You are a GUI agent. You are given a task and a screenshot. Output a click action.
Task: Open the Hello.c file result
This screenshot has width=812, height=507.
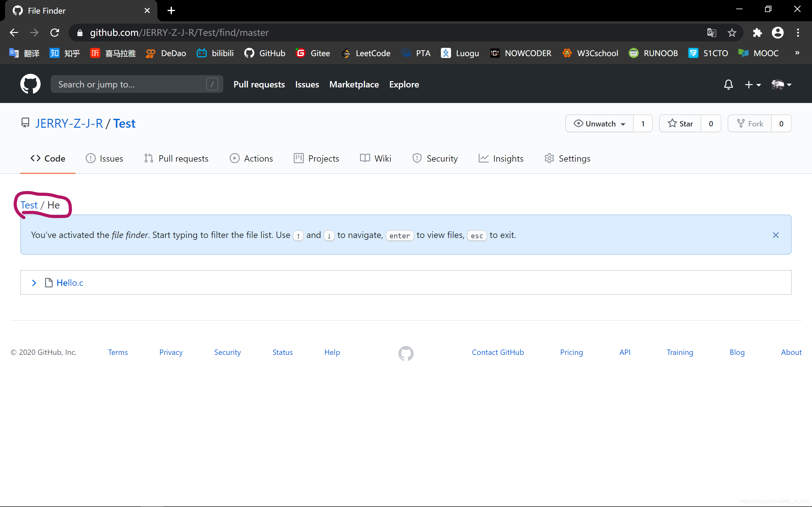tap(70, 283)
